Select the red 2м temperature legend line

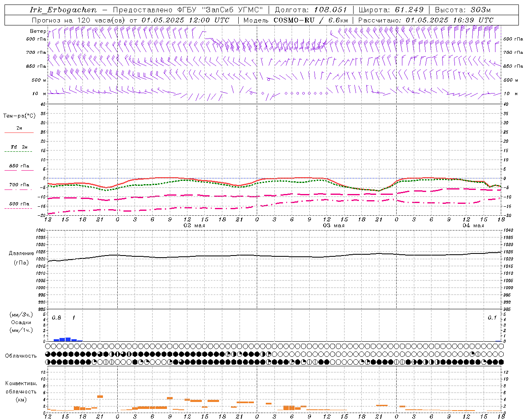point(19,132)
